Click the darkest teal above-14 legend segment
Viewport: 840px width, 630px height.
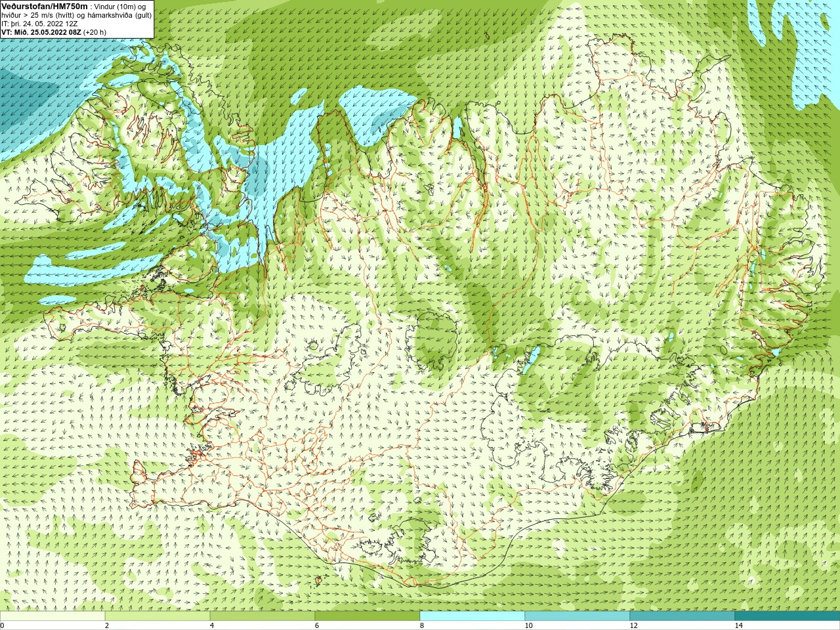tap(787, 616)
